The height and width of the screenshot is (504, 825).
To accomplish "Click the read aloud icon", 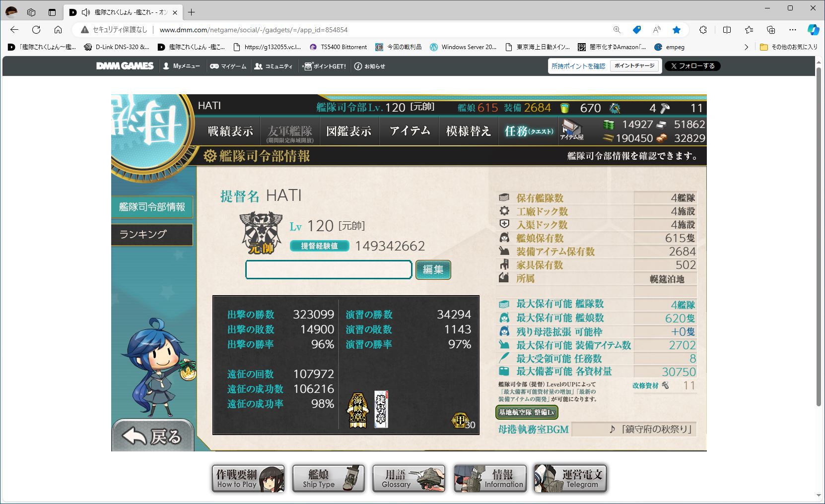I will click(657, 30).
